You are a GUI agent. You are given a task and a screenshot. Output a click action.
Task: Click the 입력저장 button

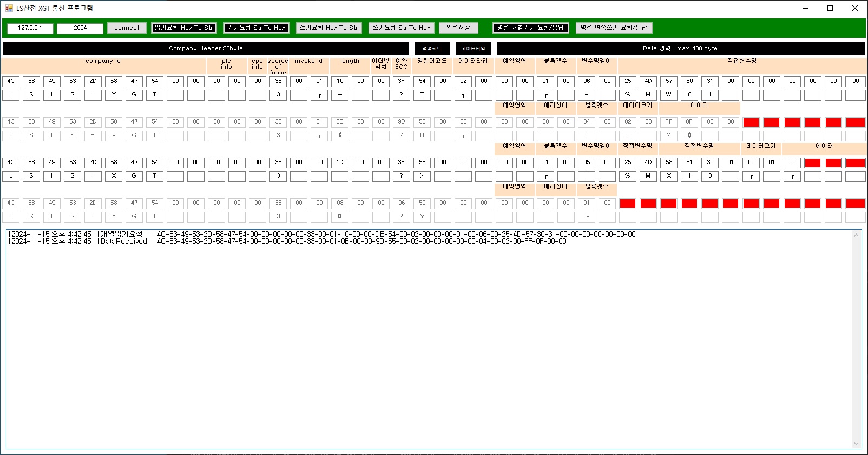point(458,28)
